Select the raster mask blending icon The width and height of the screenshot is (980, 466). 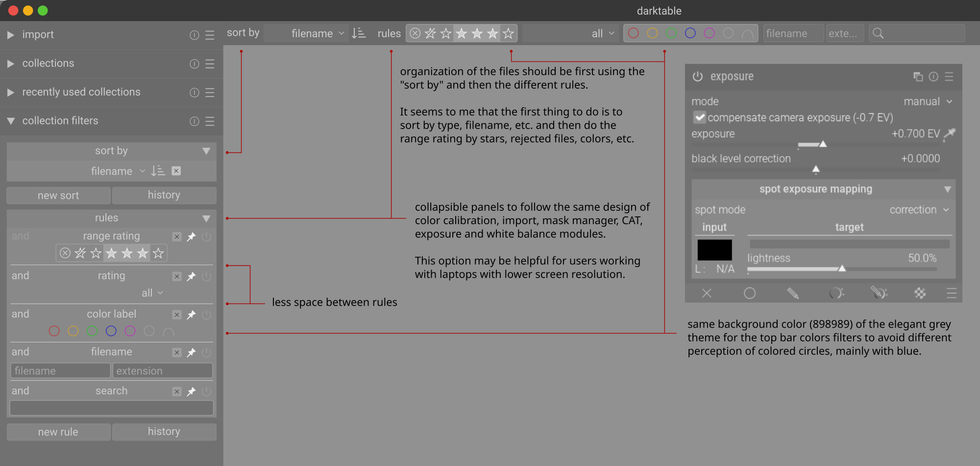point(920,293)
